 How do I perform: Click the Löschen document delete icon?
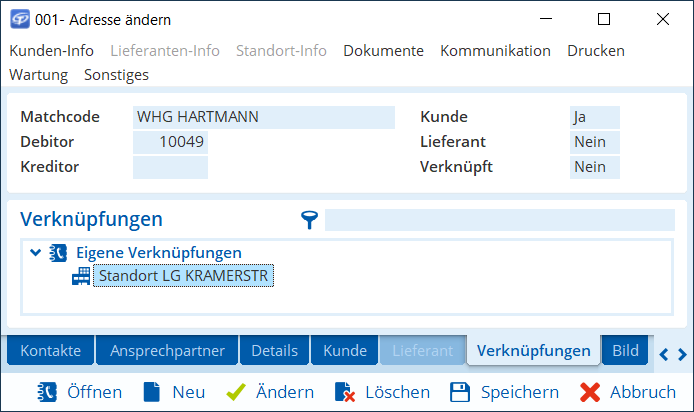coord(345,391)
